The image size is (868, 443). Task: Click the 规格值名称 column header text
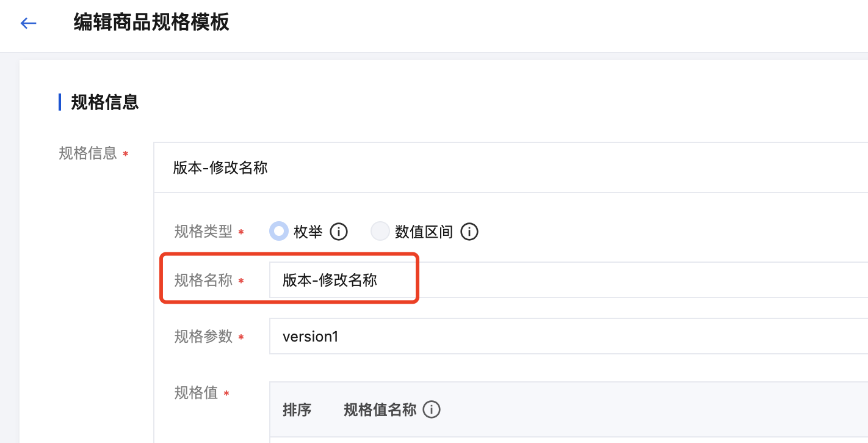pos(380,409)
